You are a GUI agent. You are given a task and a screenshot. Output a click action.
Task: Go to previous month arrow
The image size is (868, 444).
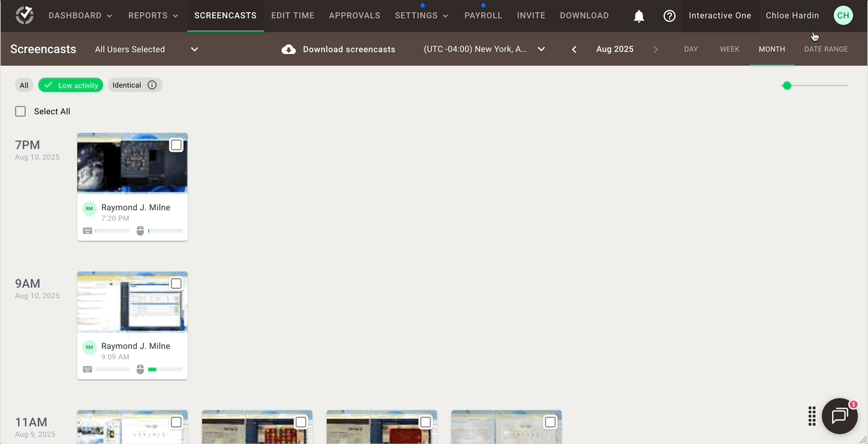tap(574, 49)
